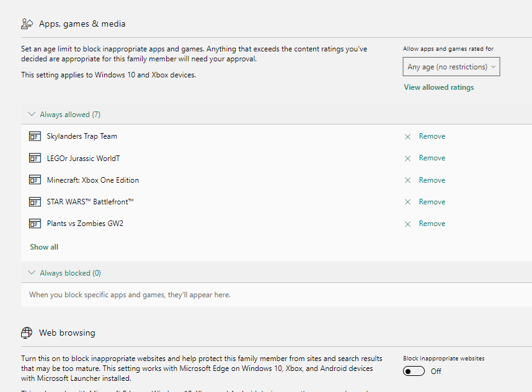Click the app icon beside Minecraft: Xbox One Edition
Image resolution: width=532 pixels, height=392 pixels.
tap(35, 180)
